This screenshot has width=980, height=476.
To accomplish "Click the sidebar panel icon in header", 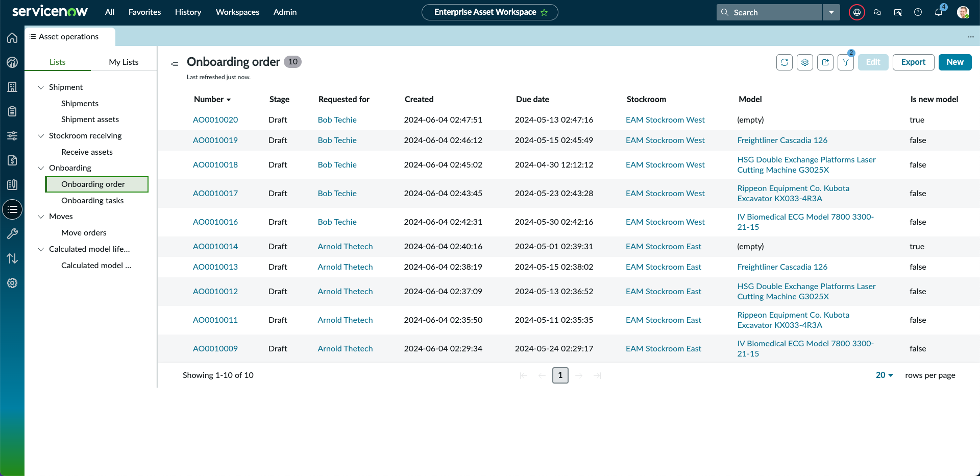I will pos(898,12).
